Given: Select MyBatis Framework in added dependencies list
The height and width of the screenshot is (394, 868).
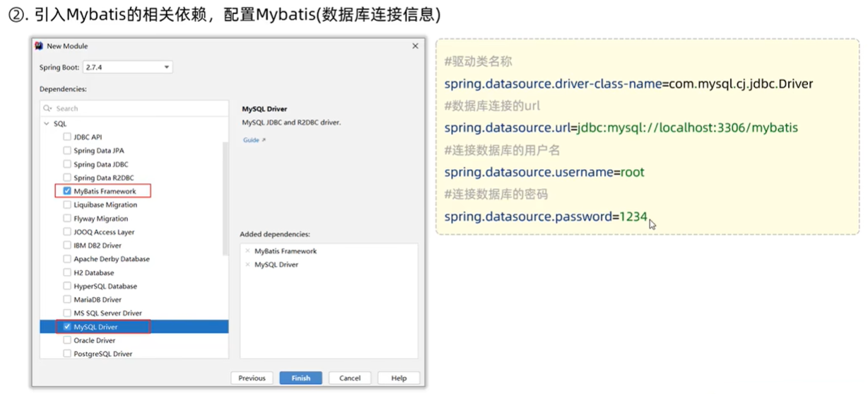Looking at the screenshot, I should tap(286, 251).
